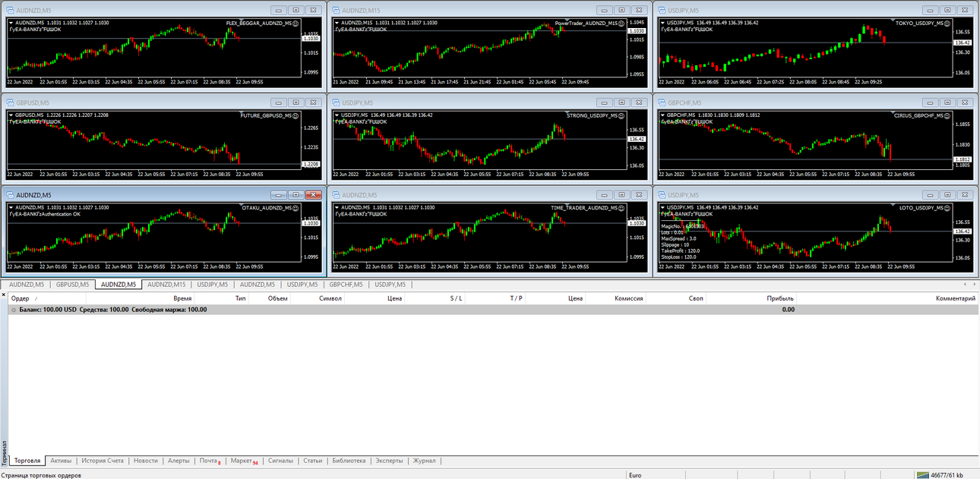980x479 pixels.
Task: Click window icon of the TOKYO USDJPY,M5 chart
Action: (662, 11)
